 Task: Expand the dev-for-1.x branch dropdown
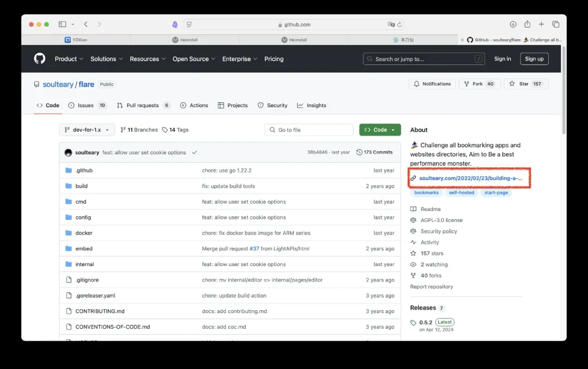coord(87,130)
